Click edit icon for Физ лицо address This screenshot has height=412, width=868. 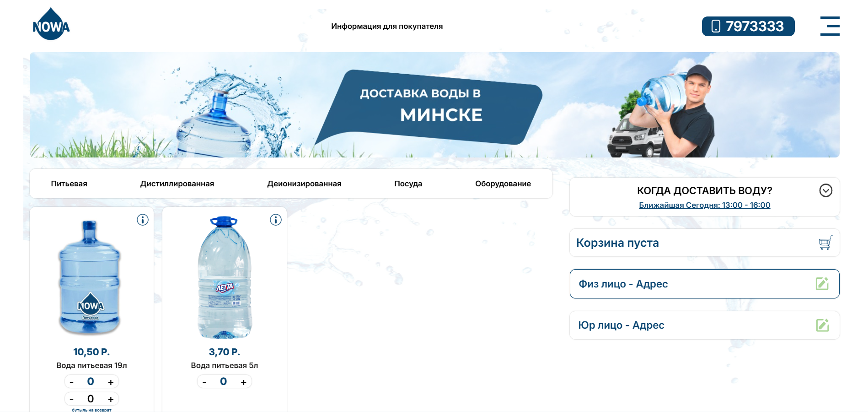(822, 284)
